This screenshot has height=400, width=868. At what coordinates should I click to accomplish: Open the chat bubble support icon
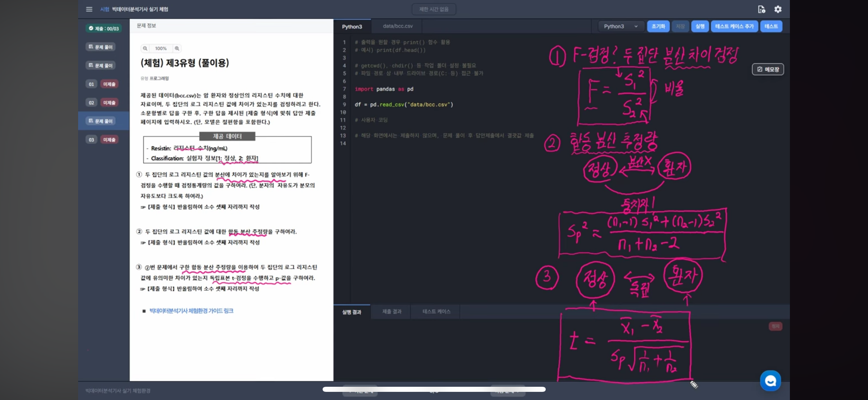[770, 381]
